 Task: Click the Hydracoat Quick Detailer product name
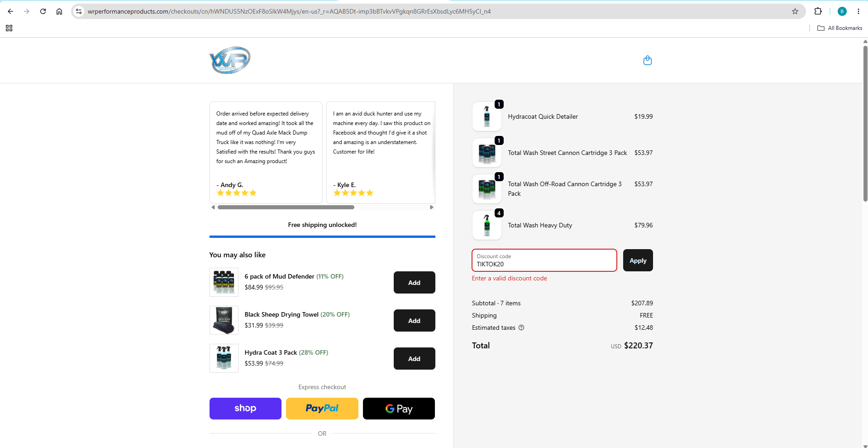[543, 116]
